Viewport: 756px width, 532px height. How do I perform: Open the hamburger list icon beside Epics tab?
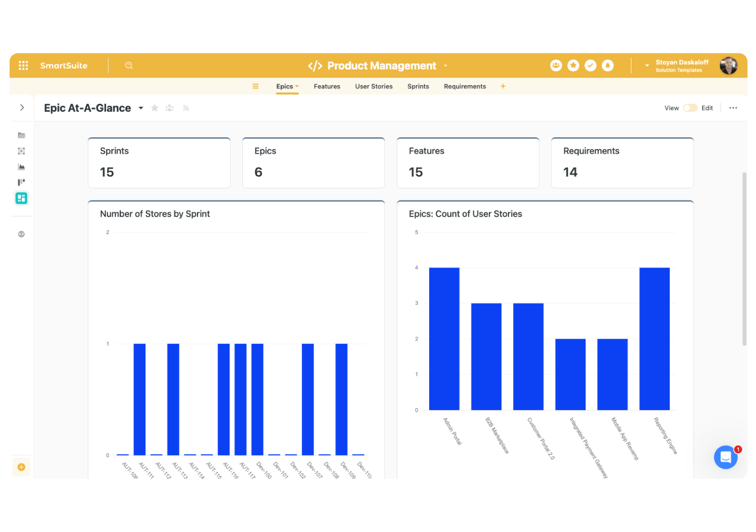click(256, 86)
